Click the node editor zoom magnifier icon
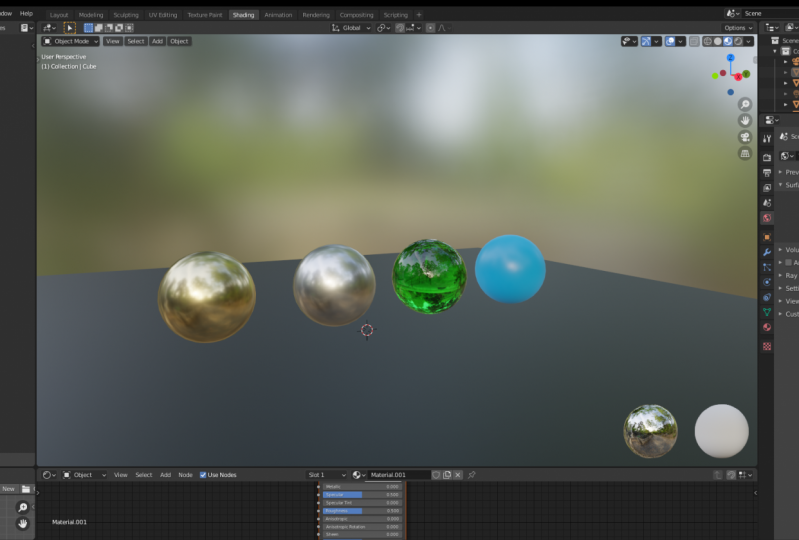 click(x=22, y=507)
